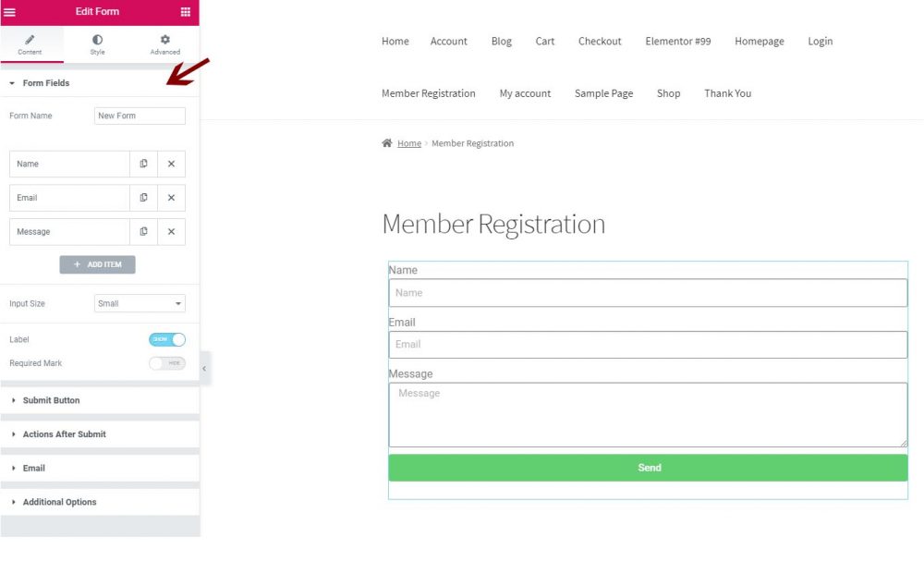This screenshot has width=924, height=562.
Task: Enable the Required Mark switch
Action: (x=167, y=363)
